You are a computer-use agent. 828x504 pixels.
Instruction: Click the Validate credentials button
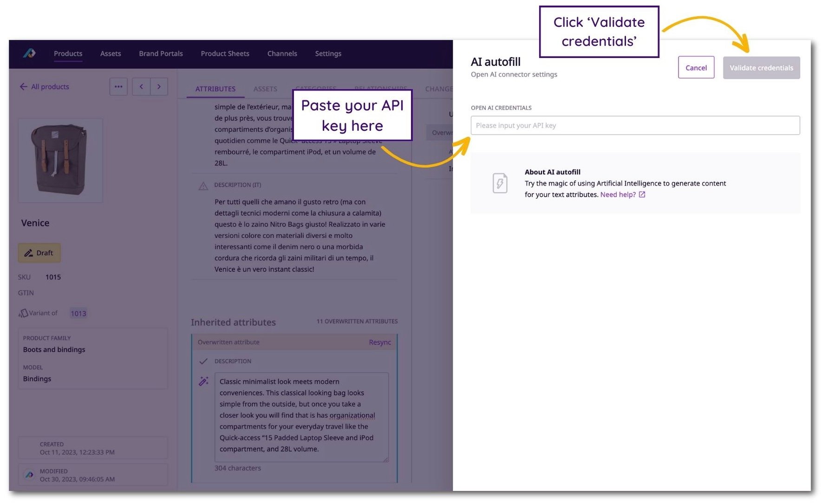(x=761, y=67)
